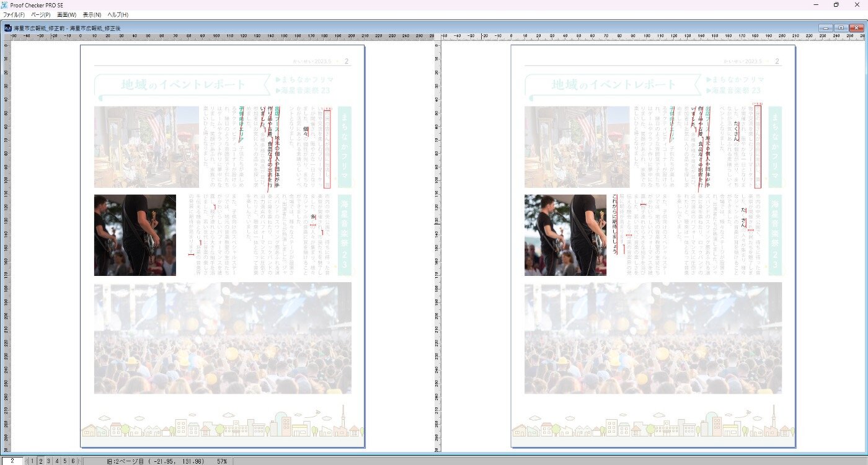
Task: Open the ヘルプ(H) menu
Action: [118, 14]
